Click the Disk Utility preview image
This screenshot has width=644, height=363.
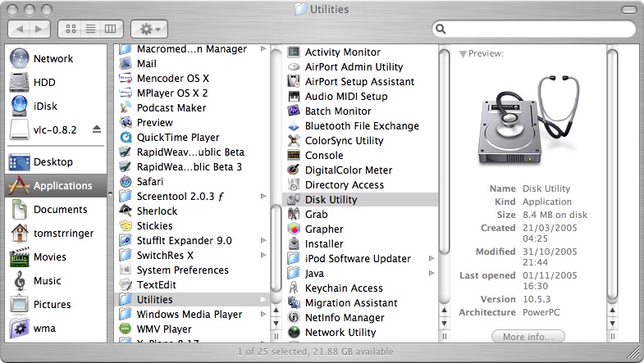coord(529,120)
